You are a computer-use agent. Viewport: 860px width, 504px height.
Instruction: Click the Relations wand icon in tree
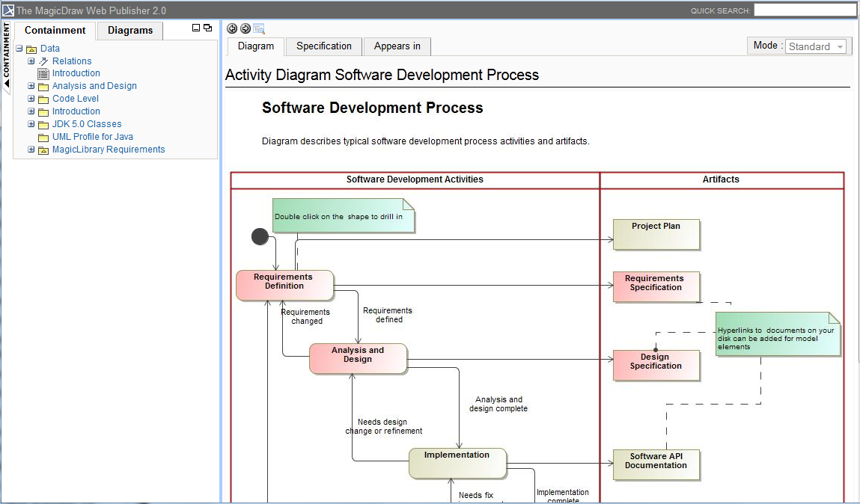click(x=43, y=61)
